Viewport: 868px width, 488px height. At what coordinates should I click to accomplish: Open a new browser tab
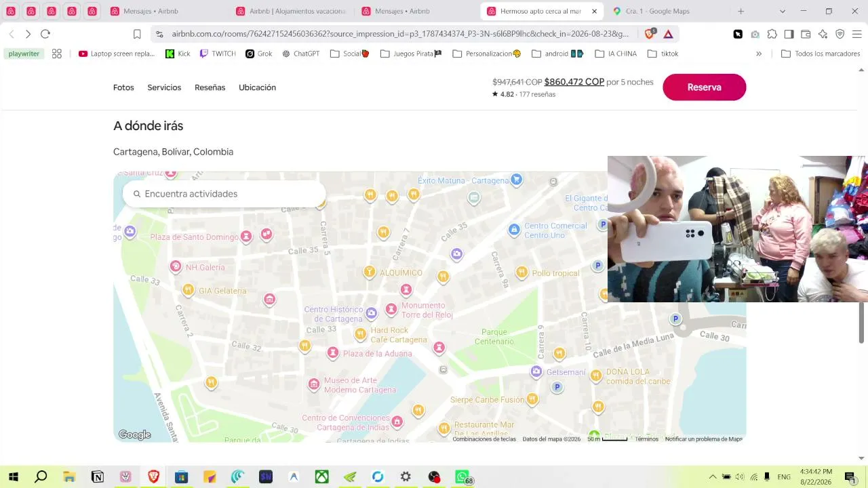[741, 12]
